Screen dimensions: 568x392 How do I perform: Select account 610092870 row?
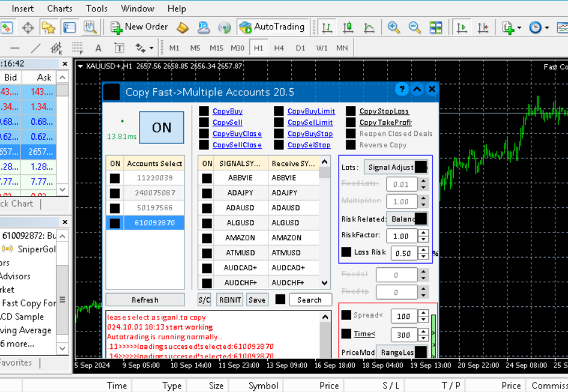(145, 223)
